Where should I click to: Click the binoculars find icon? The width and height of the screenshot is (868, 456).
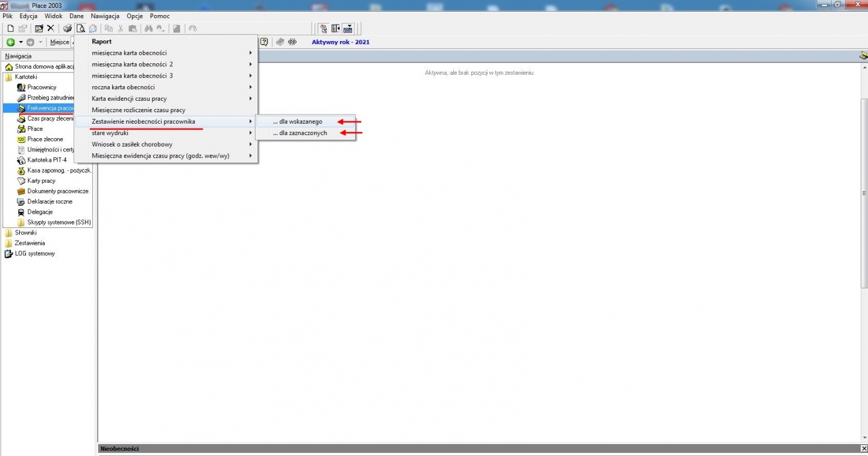coord(148,28)
